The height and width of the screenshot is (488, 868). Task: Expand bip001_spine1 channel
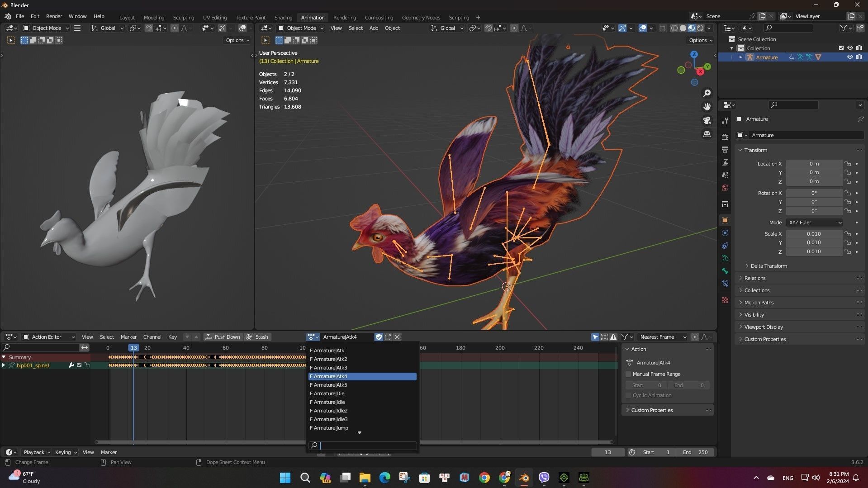(x=4, y=365)
